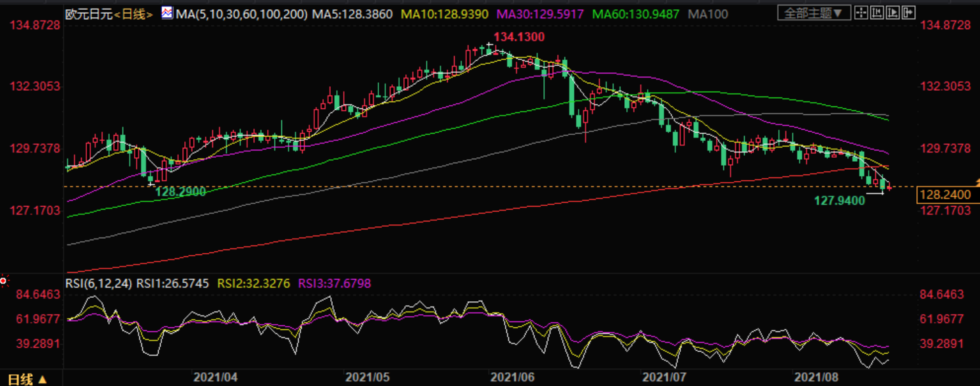The width and height of the screenshot is (980, 386).
Task: Click the 2021/04 date marker
Action: [215, 377]
